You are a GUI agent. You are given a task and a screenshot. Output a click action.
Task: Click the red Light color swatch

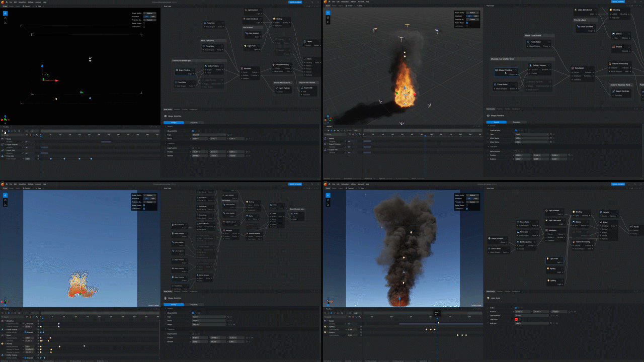[x=516, y=319]
